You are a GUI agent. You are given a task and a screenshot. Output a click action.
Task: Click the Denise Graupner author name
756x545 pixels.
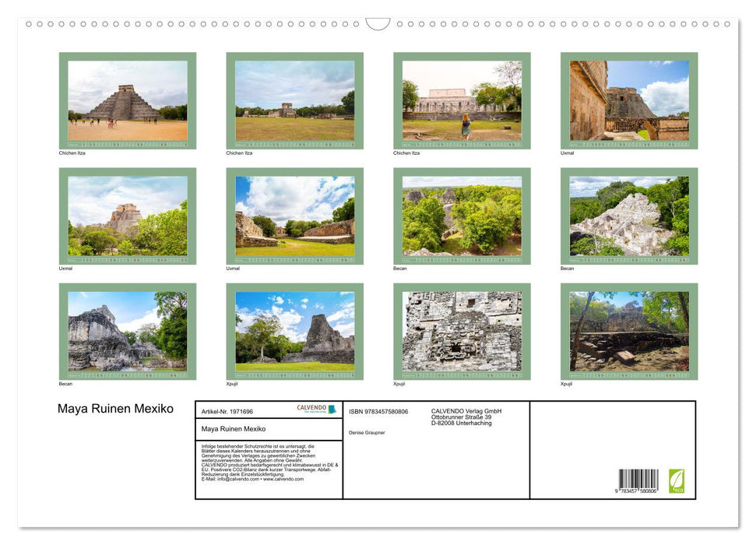(367, 431)
